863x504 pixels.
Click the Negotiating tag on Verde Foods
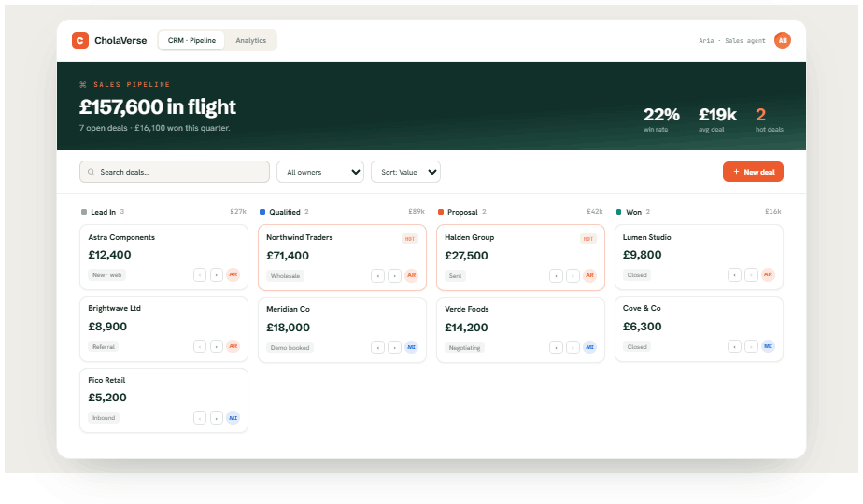tap(464, 348)
